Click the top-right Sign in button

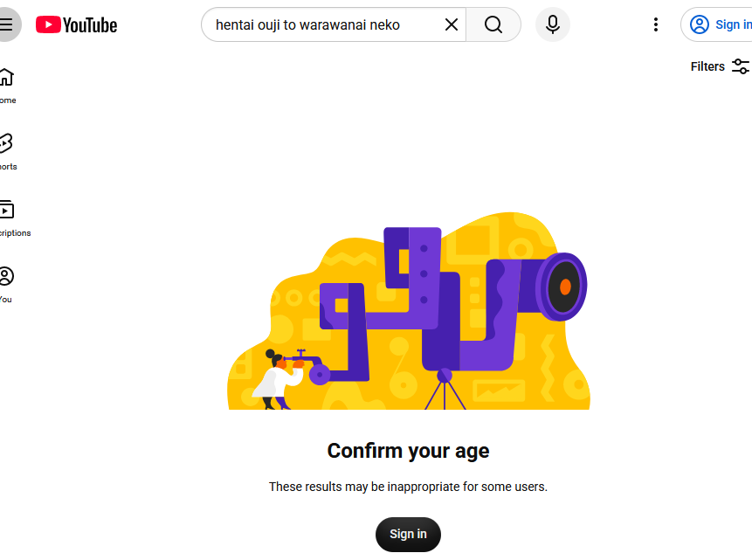point(717,24)
